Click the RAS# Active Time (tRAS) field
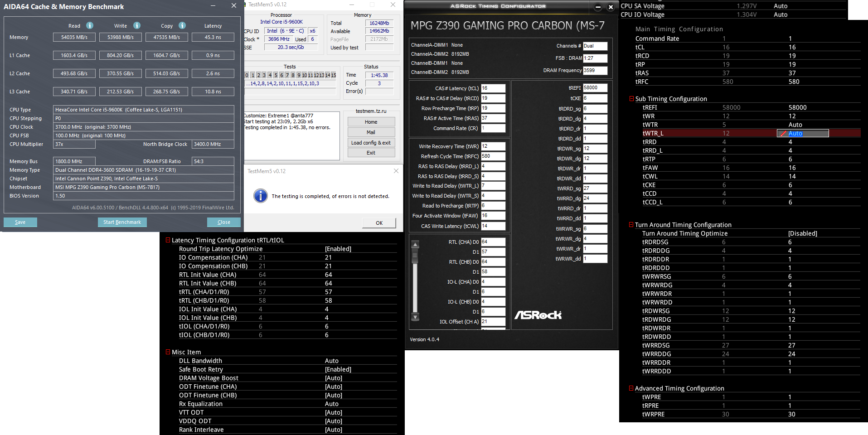 point(493,118)
